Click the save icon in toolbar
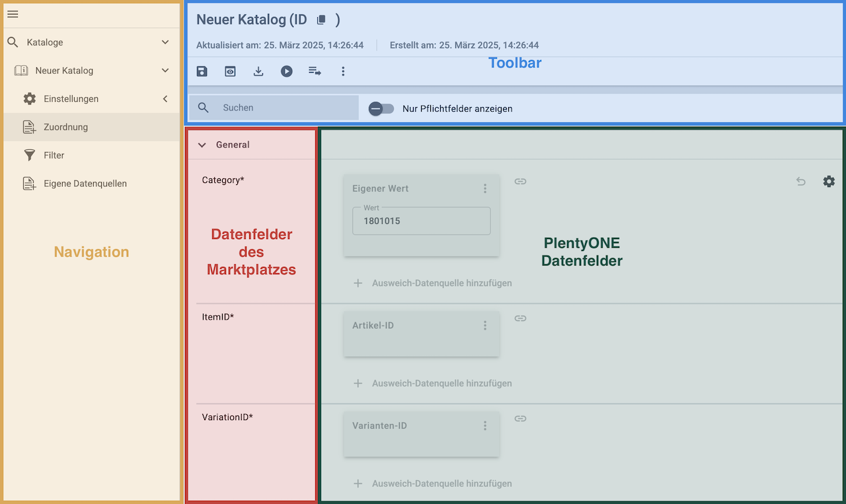This screenshot has width=846, height=504. pyautogui.click(x=202, y=71)
